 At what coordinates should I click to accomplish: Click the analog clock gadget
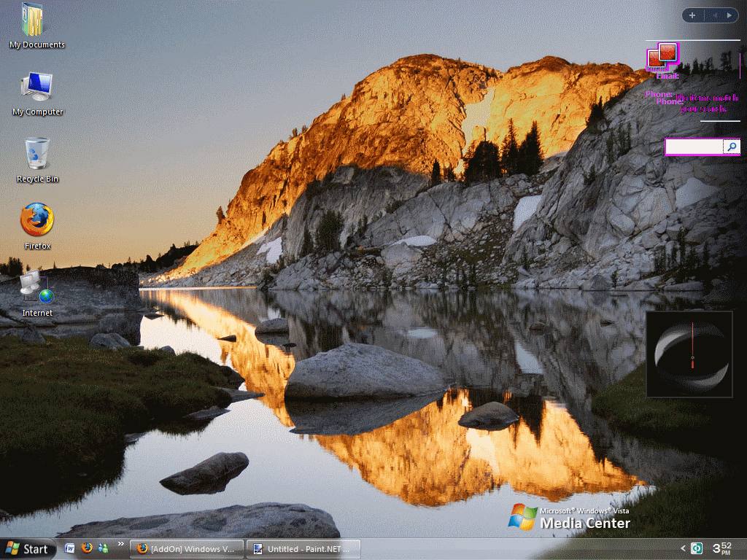click(689, 354)
